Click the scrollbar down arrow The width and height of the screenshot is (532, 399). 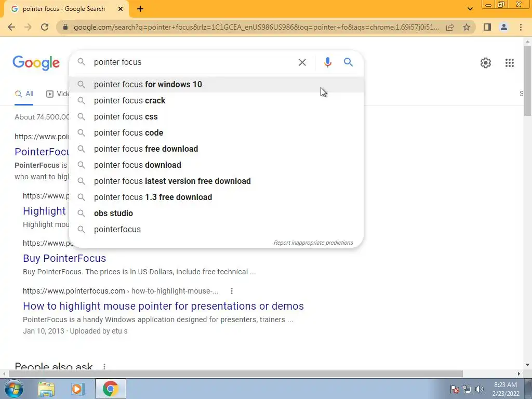coord(527,365)
